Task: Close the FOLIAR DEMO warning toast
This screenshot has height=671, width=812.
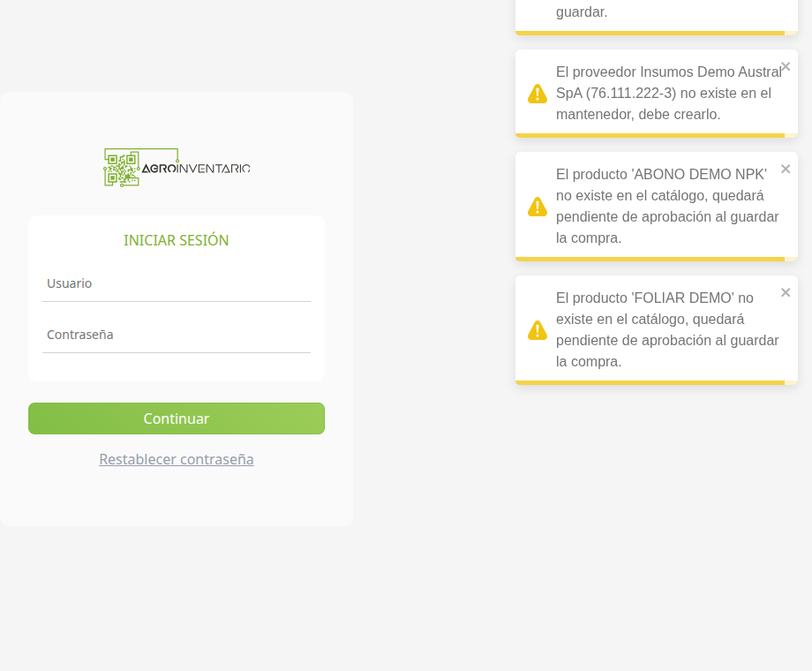Action: pos(786,293)
